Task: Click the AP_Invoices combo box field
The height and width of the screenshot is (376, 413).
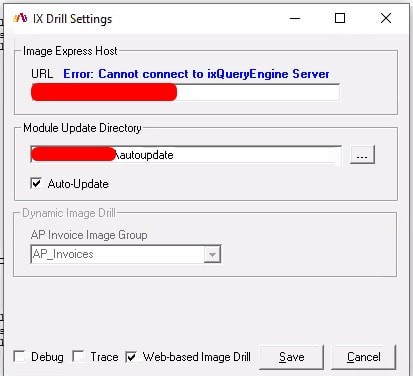Action: 126,254
